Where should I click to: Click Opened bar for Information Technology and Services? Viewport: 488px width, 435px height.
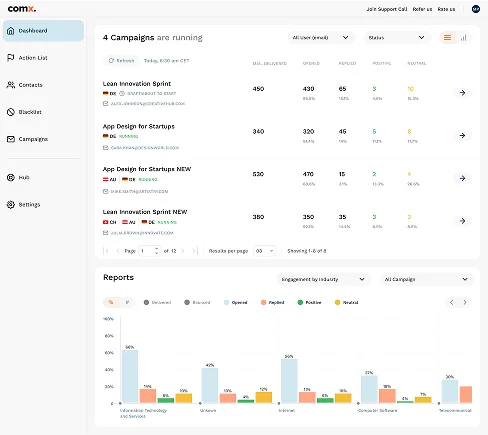[130, 376]
